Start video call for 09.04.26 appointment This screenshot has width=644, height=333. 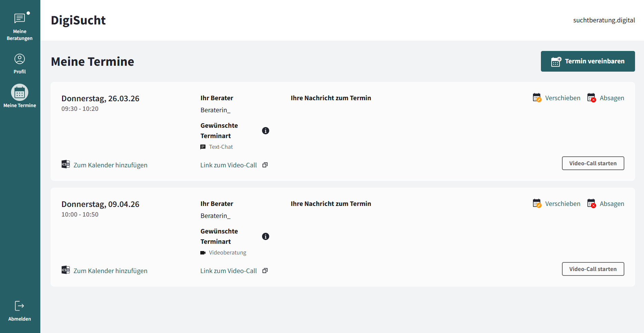593,269
